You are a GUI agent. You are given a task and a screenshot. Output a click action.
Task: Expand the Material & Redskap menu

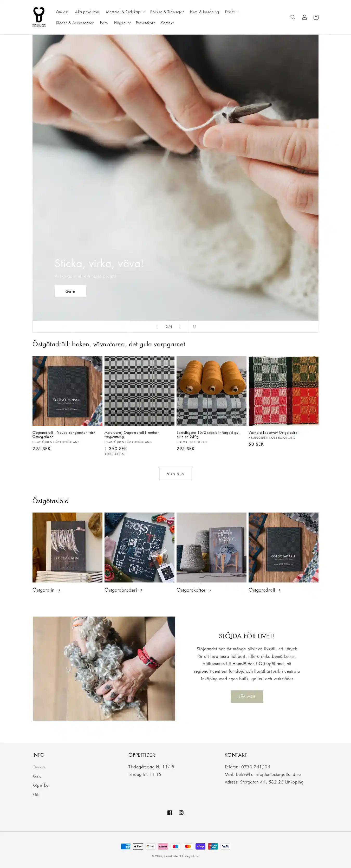click(125, 12)
